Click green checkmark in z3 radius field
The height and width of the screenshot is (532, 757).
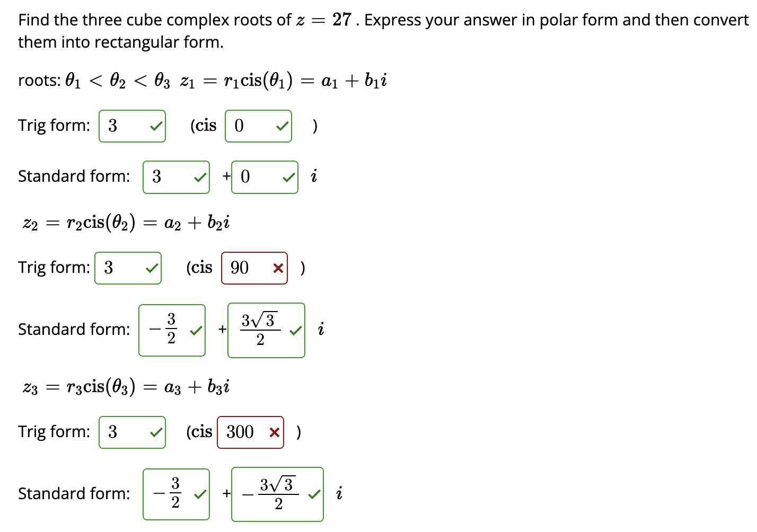(156, 432)
